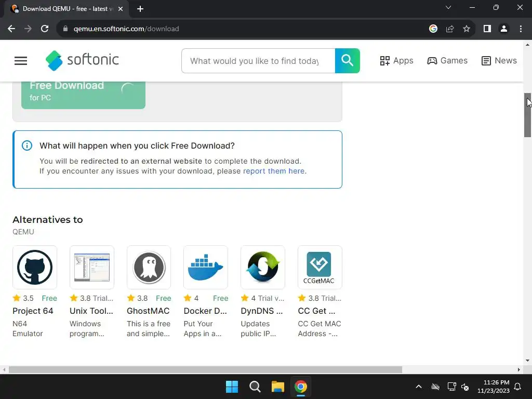Open Chrome three-dot menu
532x399 pixels.
point(521,29)
